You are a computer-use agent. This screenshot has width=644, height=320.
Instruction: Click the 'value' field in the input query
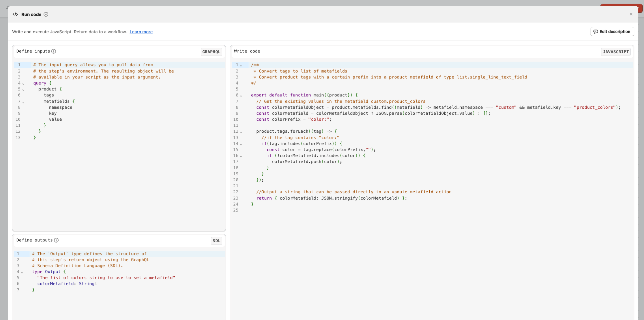pyautogui.click(x=55, y=119)
